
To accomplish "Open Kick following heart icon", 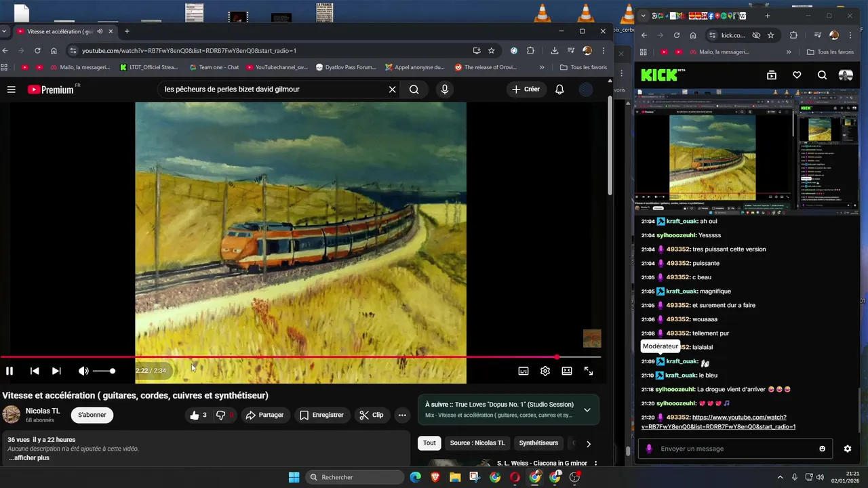I will click(797, 75).
